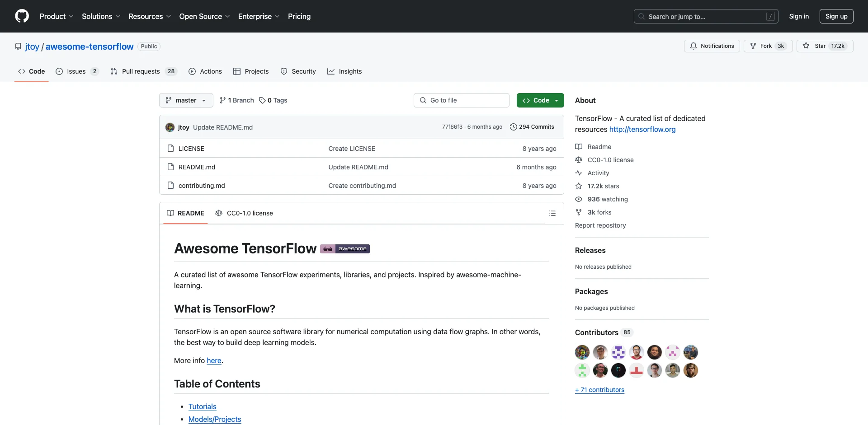Follow the 'here' More info link
This screenshot has width=868, height=425.
pyautogui.click(x=214, y=360)
